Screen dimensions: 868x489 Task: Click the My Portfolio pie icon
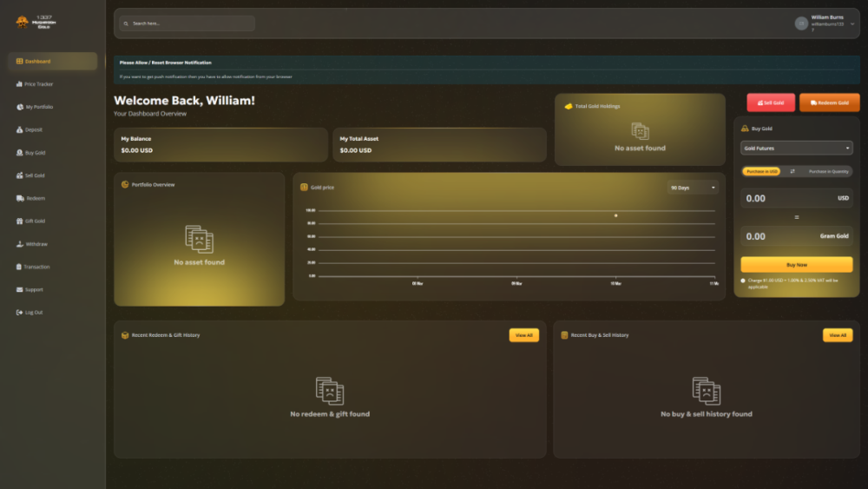coord(20,107)
